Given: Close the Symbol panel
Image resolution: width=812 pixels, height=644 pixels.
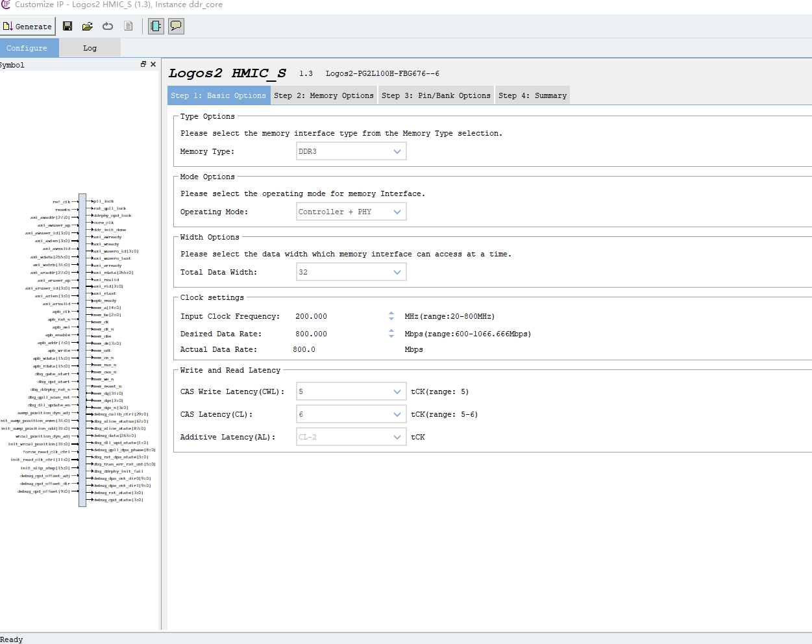Looking at the screenshot, I should pyautogui.click(x=153, y=64).
